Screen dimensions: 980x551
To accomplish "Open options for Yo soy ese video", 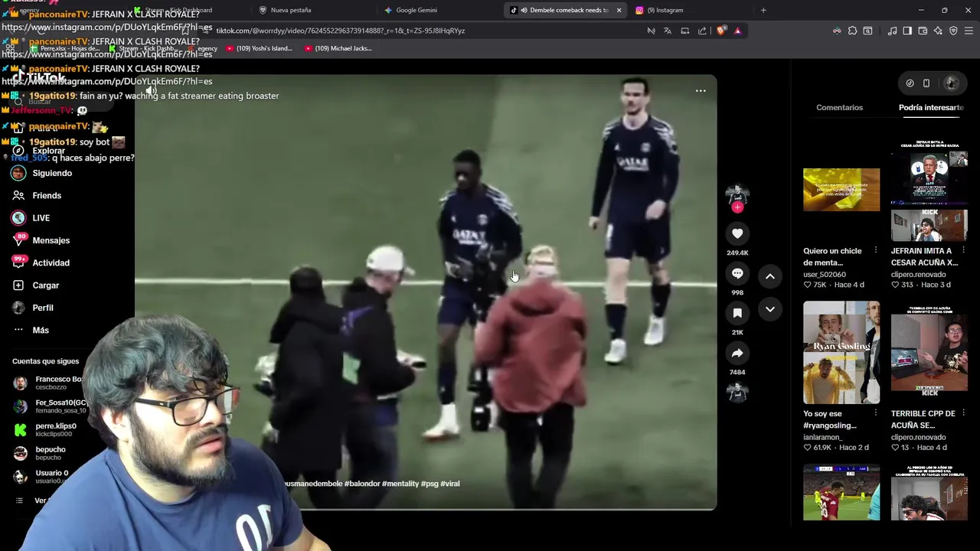I will coord(875,413).
